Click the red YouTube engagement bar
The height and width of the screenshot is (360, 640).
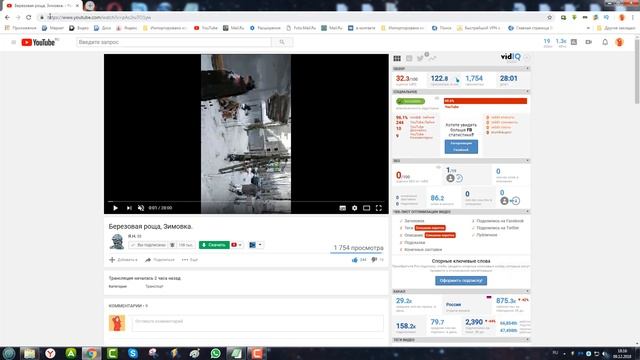(x=485, y=101)
